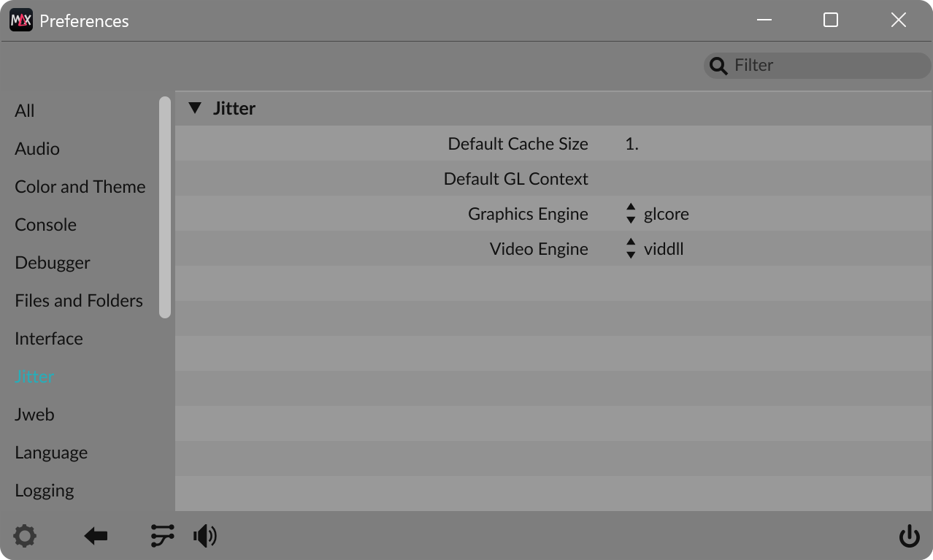This screenshot has height=560, width=933.
Task: Click the revert back-arrow icon in the footer
Action: point(95,535)
